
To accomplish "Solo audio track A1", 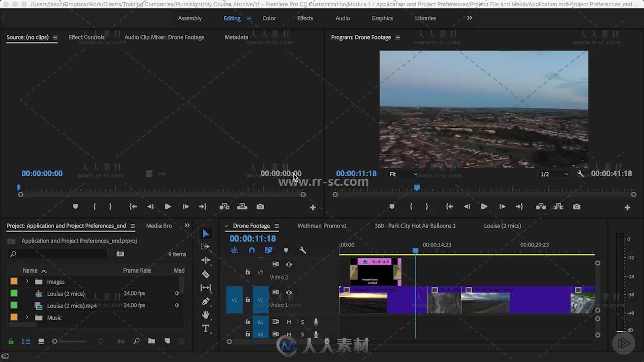I will click(302, 322).
